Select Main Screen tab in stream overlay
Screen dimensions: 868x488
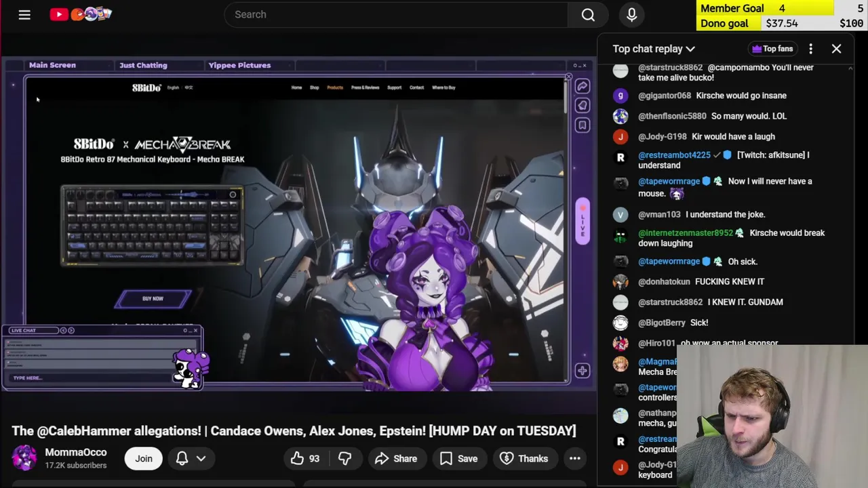pyautogui.click(x=52, y=65)
